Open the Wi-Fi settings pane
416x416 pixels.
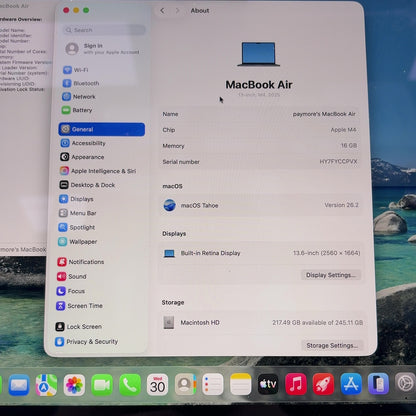76,70
